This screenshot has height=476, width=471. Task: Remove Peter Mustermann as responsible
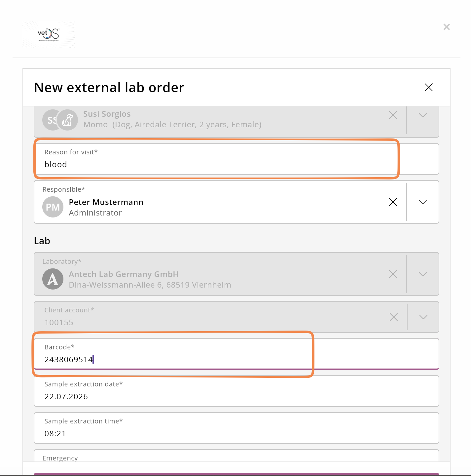point(393,202)
